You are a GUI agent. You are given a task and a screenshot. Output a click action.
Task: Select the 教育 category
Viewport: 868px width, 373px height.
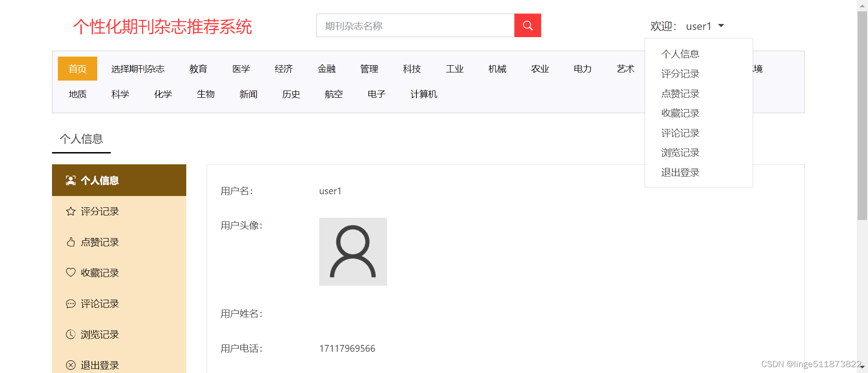198,69
